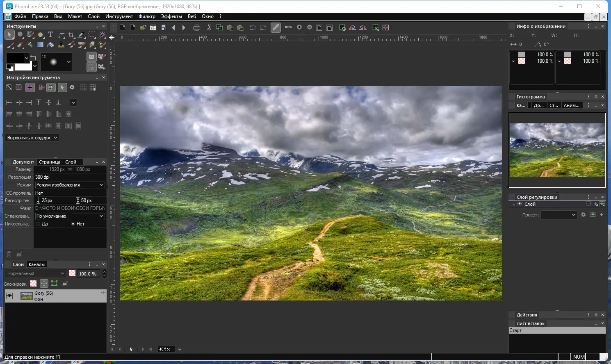
Task: Select the gradient fill tool
Action: [x=40, y=45]
